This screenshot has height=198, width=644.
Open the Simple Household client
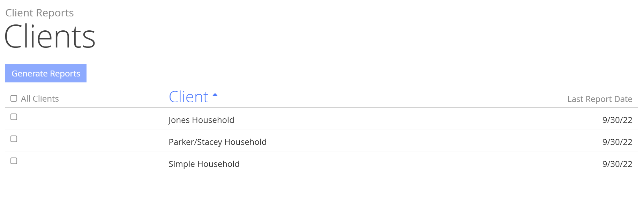204,164
